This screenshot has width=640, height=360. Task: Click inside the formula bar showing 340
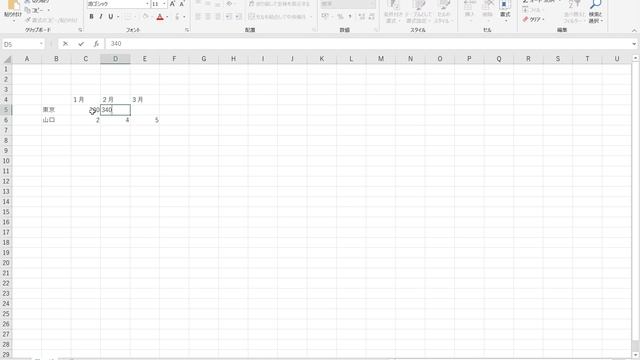pos(367,44)
